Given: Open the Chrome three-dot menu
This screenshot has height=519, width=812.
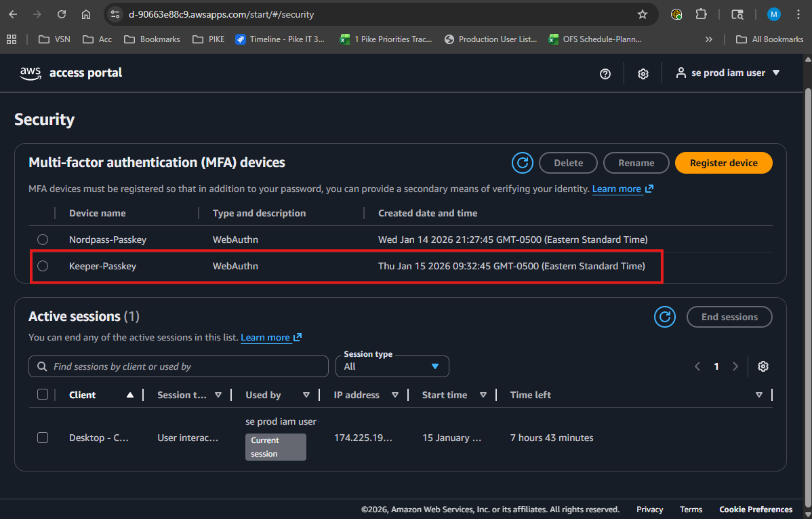Looking at the screenshot, I should tap(798, 14).
